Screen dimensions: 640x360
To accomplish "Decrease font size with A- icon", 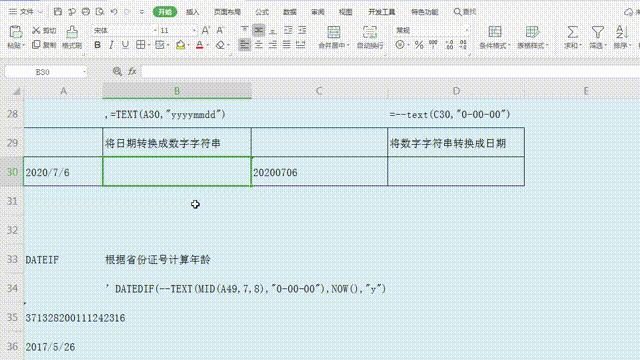I will (x=220, y=31).
